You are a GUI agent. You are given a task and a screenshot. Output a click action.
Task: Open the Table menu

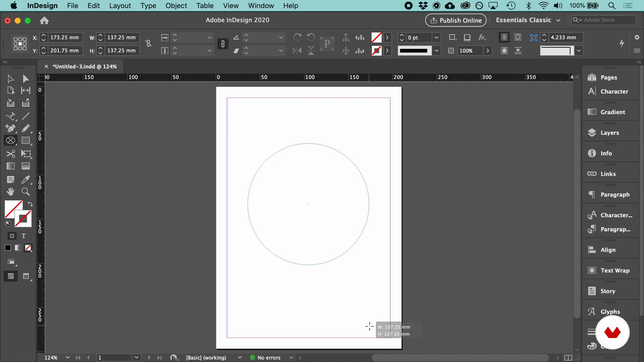click(x=205, y=6)
